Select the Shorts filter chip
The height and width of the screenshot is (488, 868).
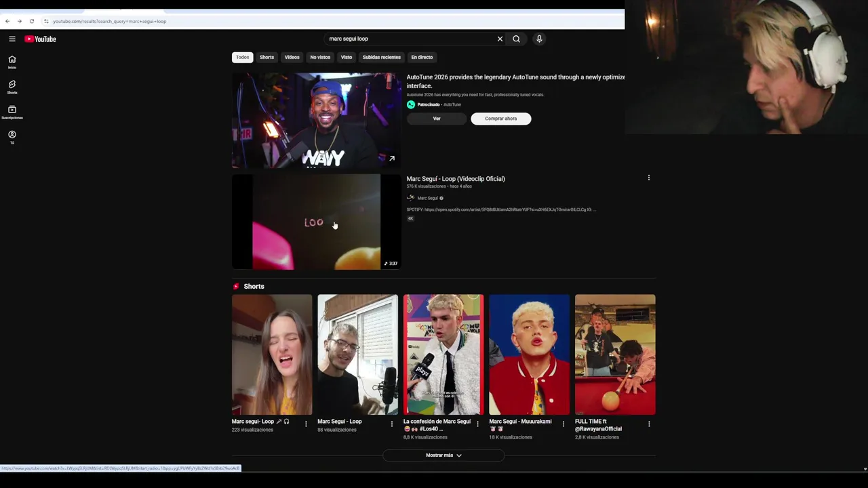click(267, 57)
